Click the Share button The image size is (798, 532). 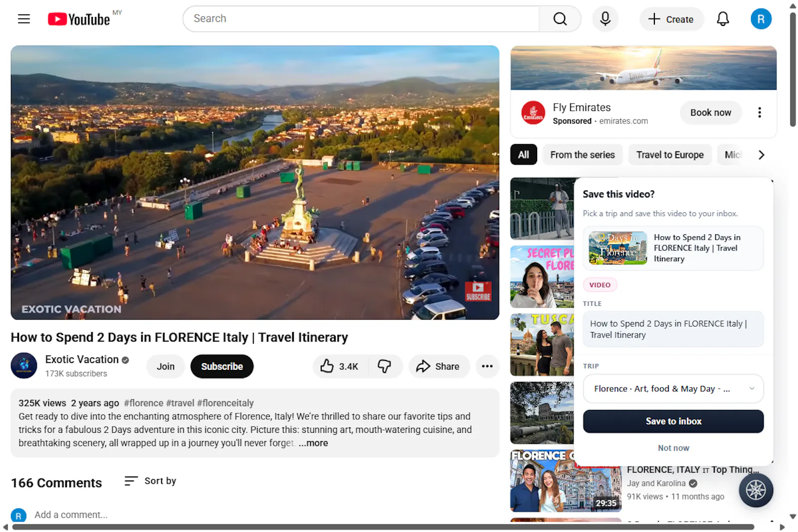[x=438, y=366]
